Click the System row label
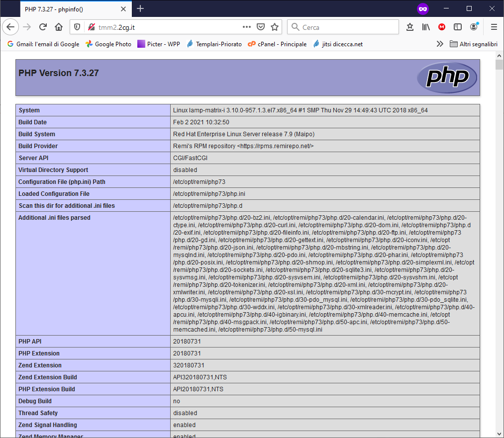Image resolution: width=504 pixels, height=438 pixels. [29, 110]
